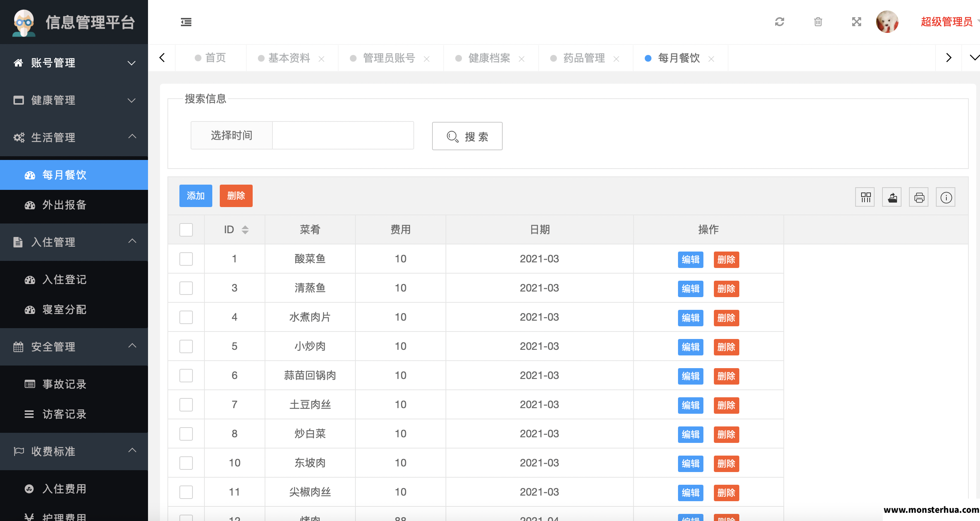Tick the checkbox for row 炒白菜

point(186,434)
